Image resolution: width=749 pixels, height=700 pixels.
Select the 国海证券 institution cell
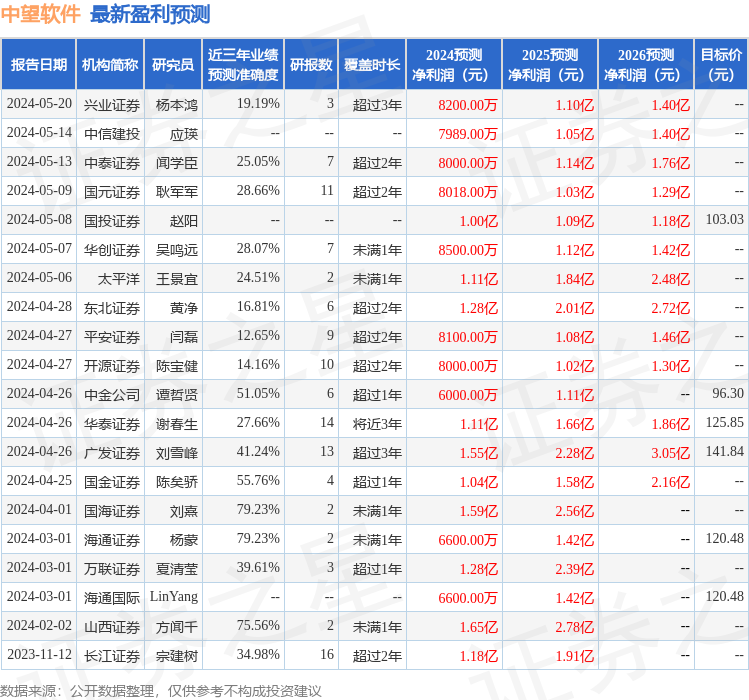pos(112,511)
